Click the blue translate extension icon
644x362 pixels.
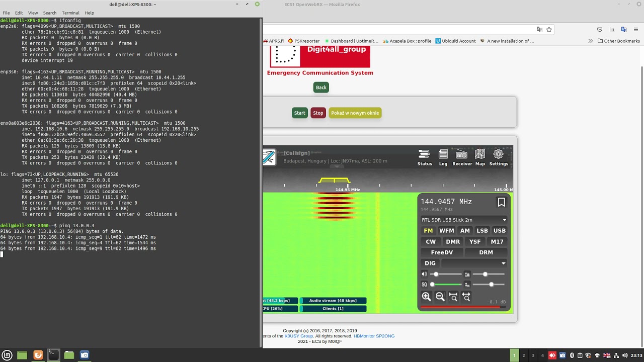pos(624,30)
